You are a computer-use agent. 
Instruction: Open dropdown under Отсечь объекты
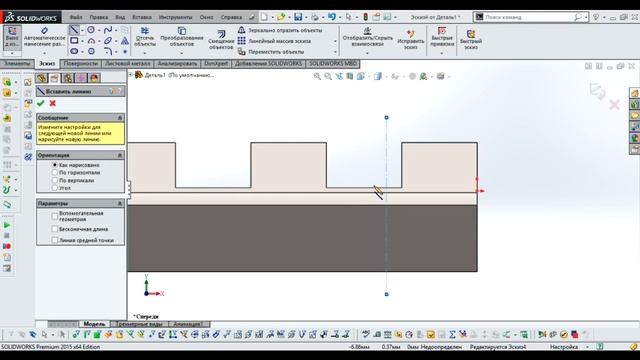[x=145, y=53]
